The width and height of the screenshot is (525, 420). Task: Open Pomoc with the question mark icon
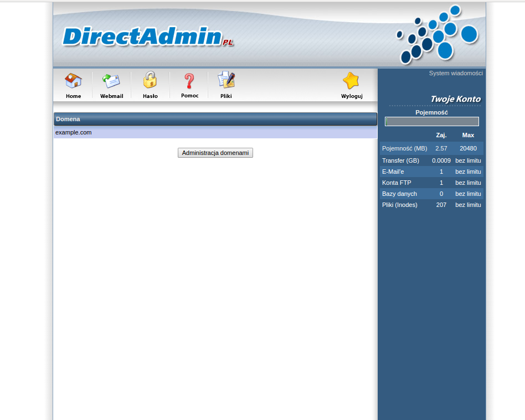189,81
